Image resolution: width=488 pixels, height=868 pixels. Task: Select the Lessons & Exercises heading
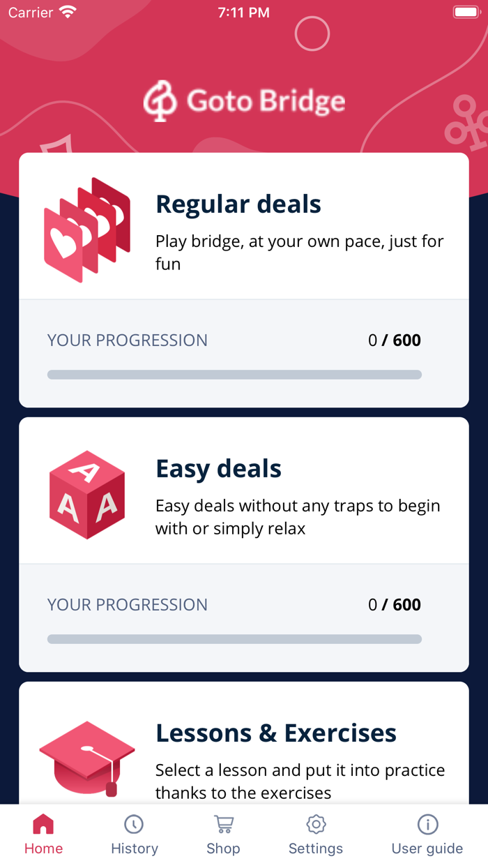(x=276, y=733)
